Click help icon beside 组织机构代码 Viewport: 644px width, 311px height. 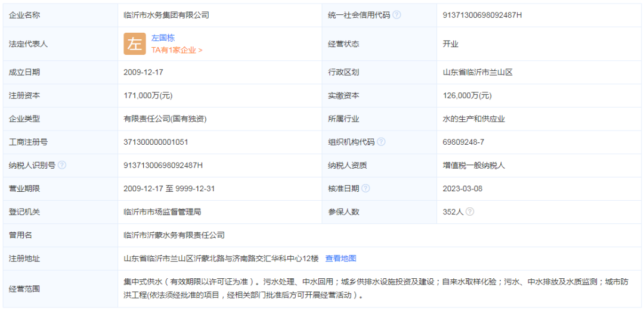pyautogui.click(x=381, y=142)
